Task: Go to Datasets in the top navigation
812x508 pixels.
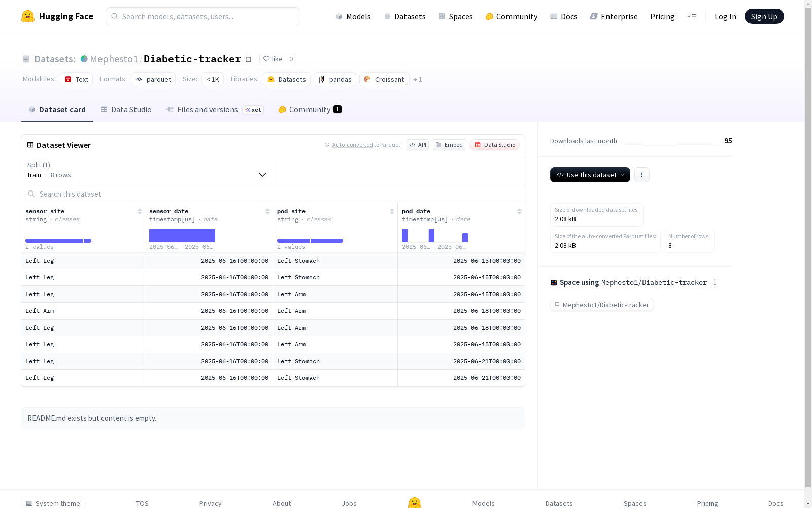Action: [404, 16]
